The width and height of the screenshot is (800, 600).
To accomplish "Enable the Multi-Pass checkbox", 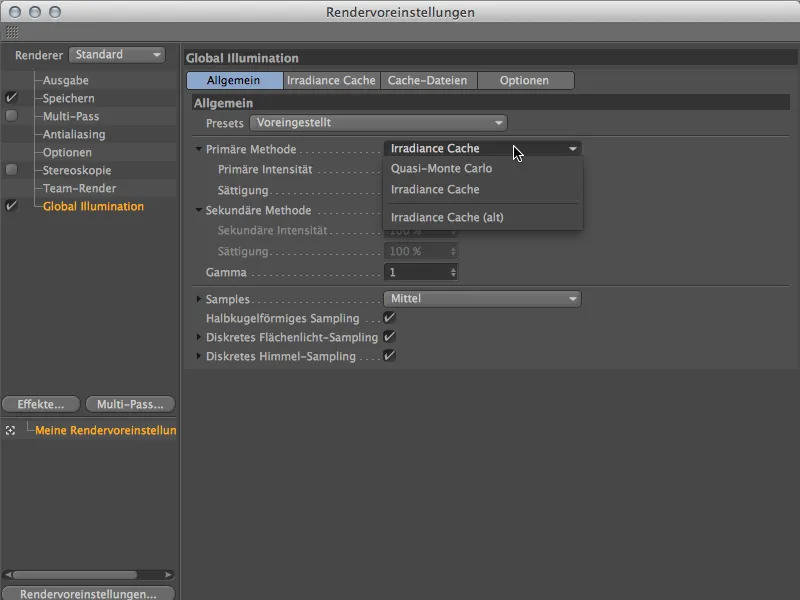I will (x=11, y=116).
